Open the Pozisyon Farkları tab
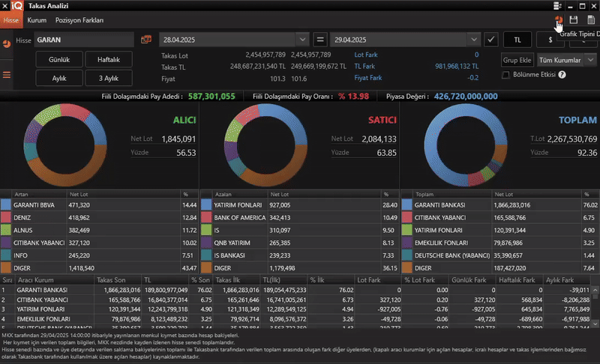 [79, 20]
